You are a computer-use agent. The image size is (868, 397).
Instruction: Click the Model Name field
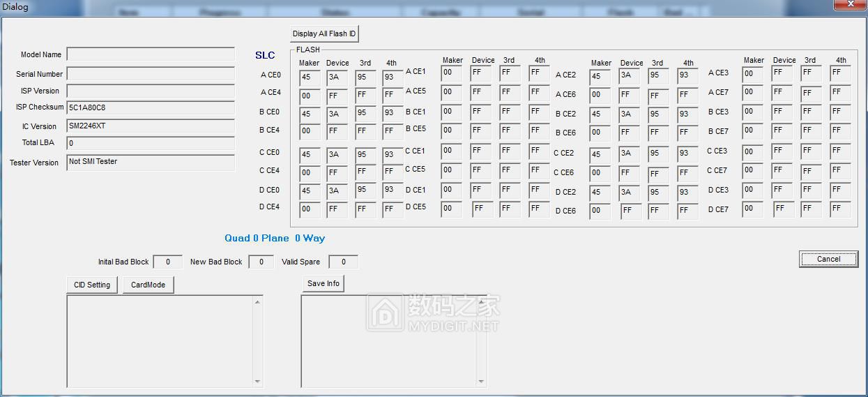[151, 54]
